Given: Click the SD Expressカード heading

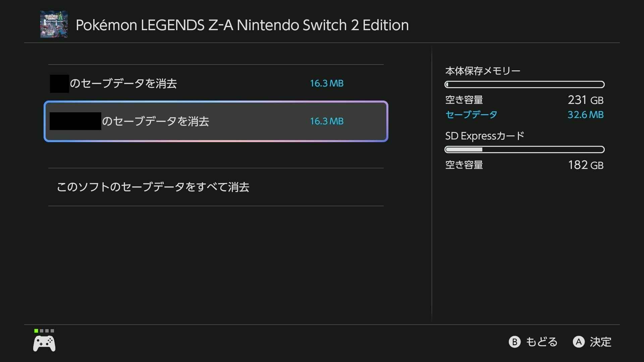Looking at the screenshot, I should click(485, 136).
